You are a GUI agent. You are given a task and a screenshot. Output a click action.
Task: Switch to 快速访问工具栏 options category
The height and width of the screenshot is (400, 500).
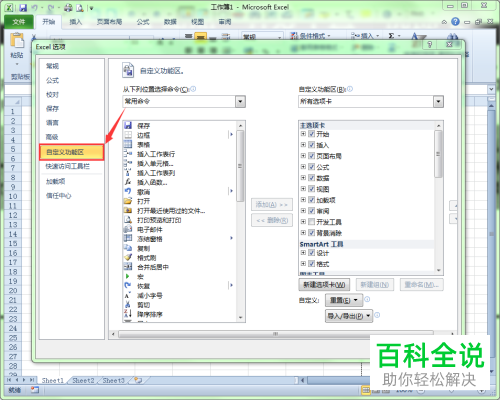click(x=68, y=166)
